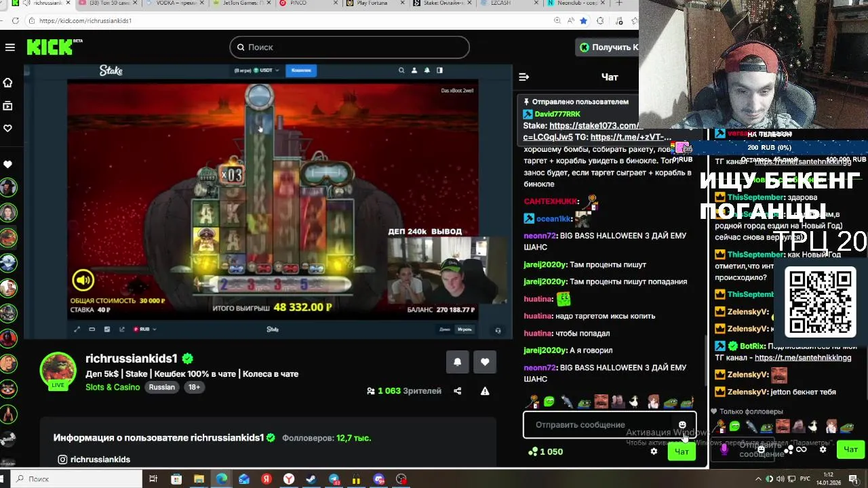Open chat settings gear beside Чат button
Image resolution: width=868 pixels, height=488 pixels.
tap(654, 451)
